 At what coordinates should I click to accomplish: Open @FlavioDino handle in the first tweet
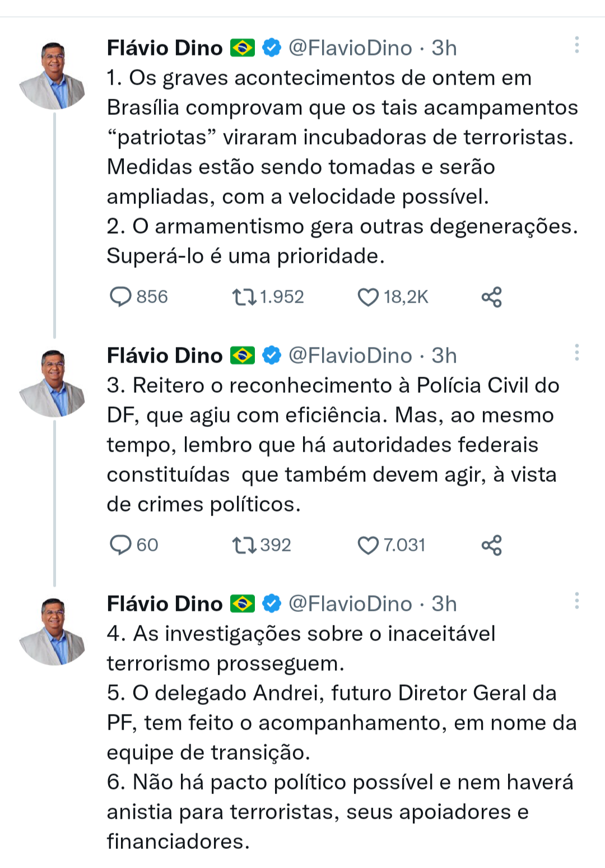350,48
